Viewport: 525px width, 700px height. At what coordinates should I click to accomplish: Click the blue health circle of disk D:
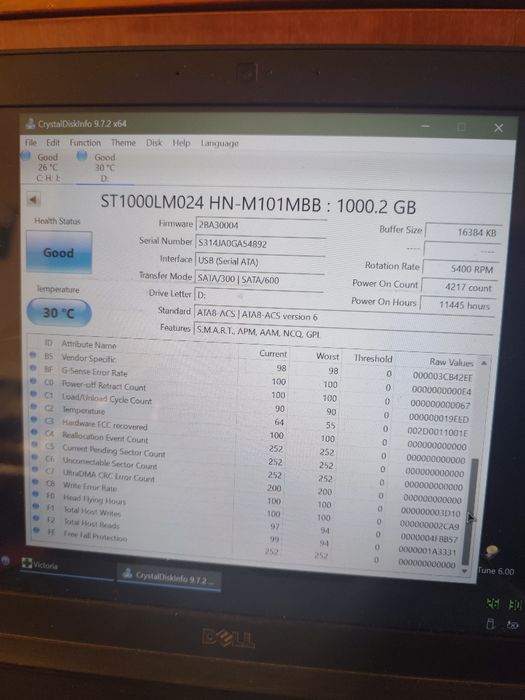82,156
